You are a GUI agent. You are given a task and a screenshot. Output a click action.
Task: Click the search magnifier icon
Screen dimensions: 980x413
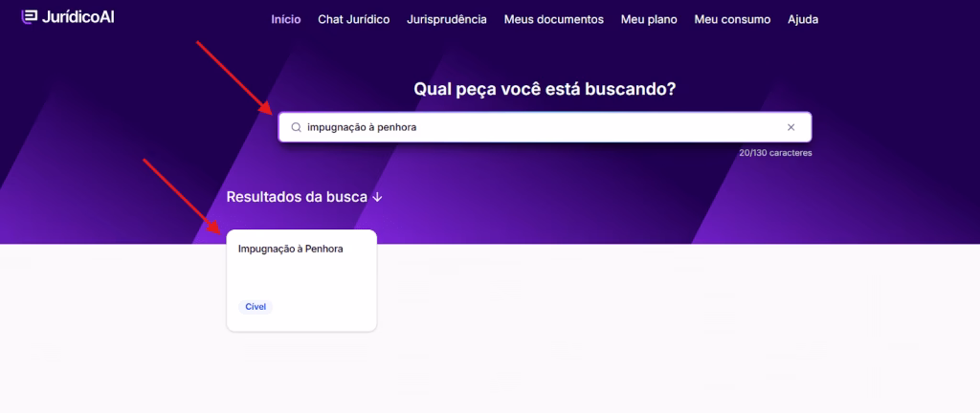[x=297, y=127]
